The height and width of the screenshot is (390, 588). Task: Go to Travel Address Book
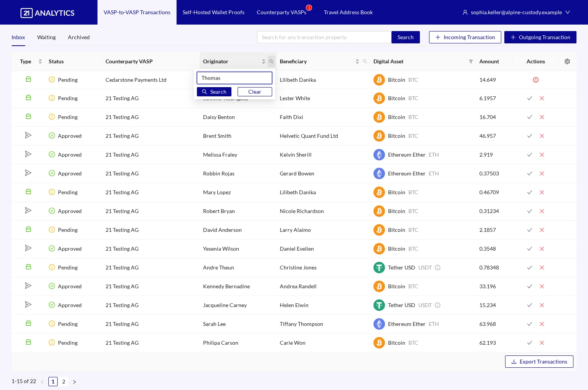click(x=348, y=12)
